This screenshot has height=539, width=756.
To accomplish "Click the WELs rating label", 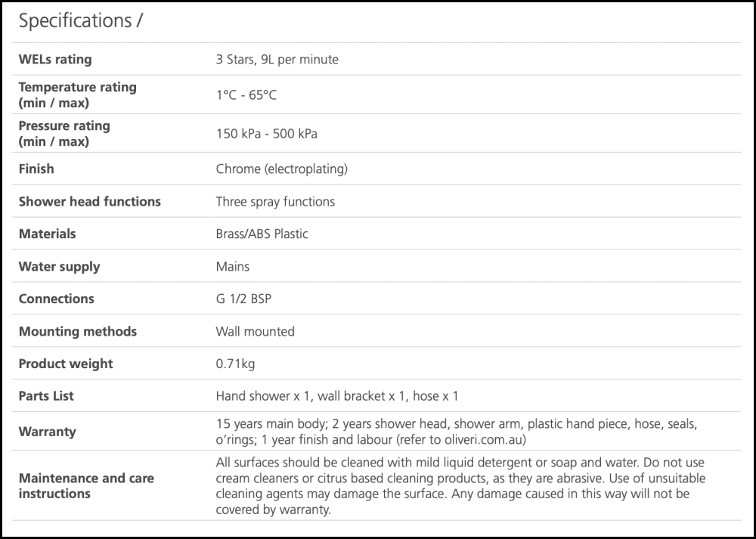I will (x=54, y=60).
